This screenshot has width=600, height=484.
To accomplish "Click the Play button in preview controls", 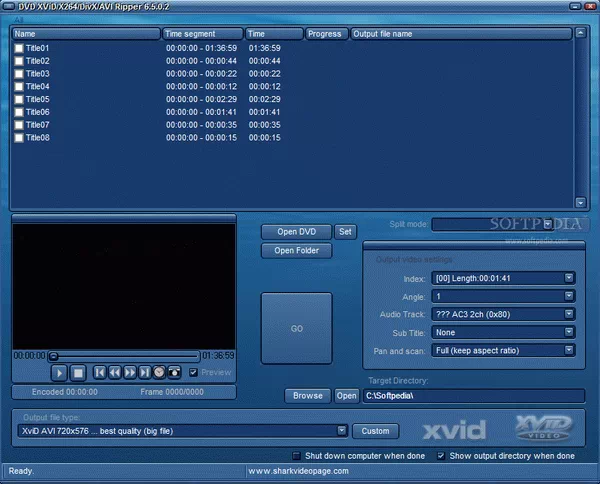I will point(59,372).
